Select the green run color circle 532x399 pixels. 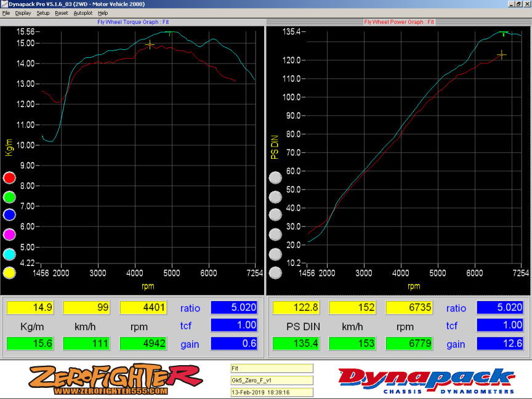pyautogui.click(x=9, y=197)
